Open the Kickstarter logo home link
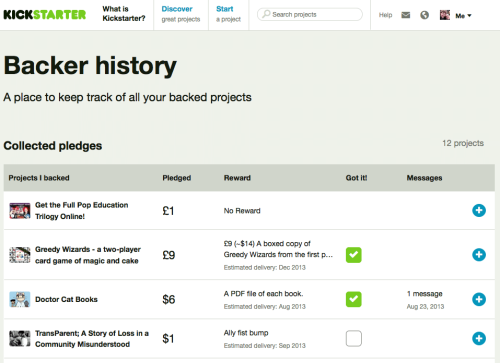 (x=45, y=15)
